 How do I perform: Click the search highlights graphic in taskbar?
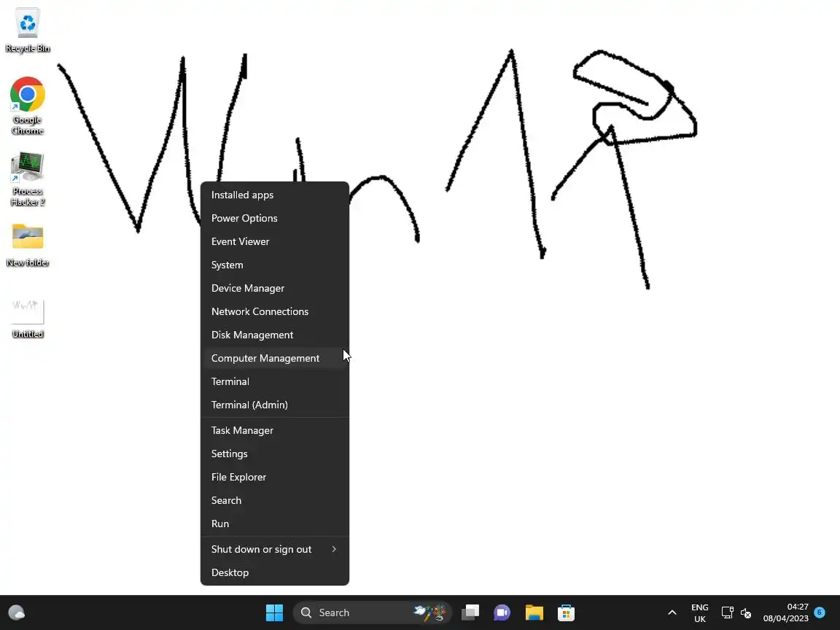pyautogui.click(x=430, y=612)
